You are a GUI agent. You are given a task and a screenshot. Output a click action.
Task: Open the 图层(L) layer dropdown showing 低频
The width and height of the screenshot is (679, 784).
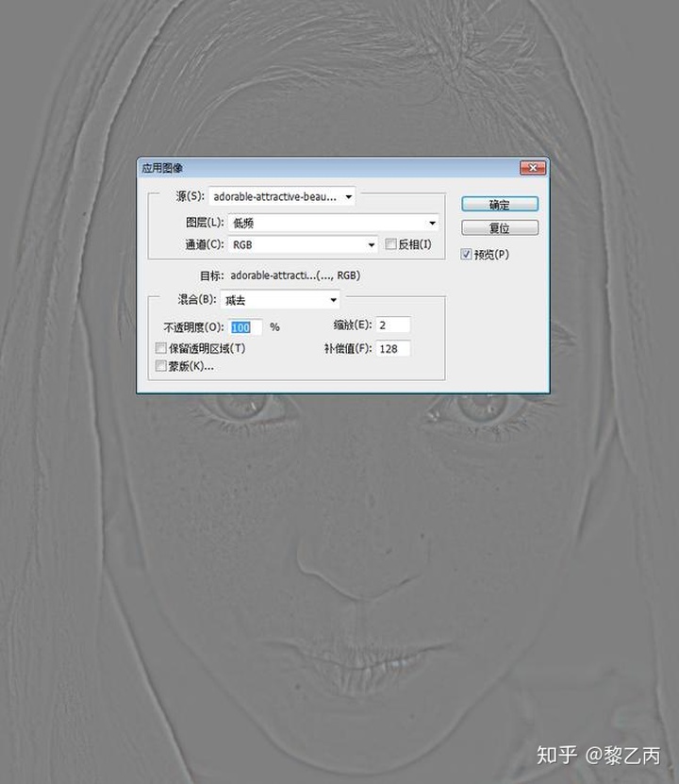pos(333,223)
